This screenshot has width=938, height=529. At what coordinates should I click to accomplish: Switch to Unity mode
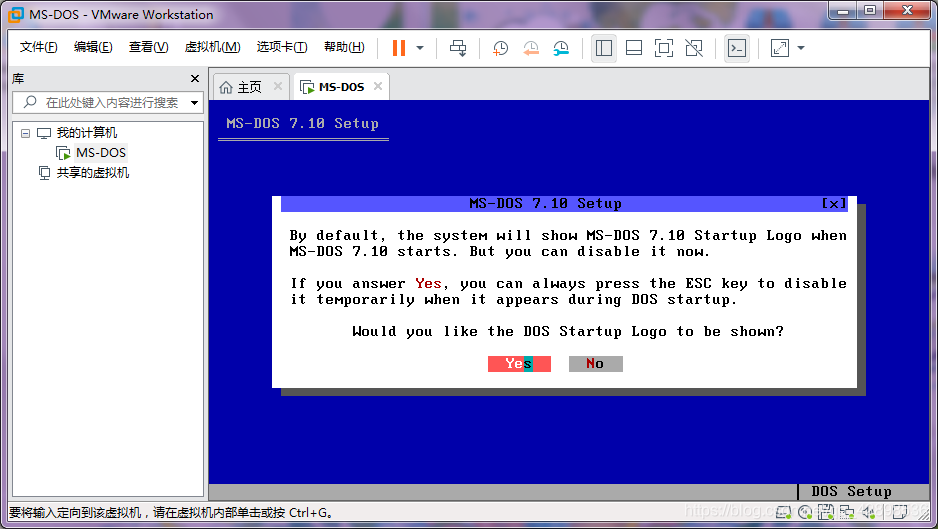click(694, 48)
